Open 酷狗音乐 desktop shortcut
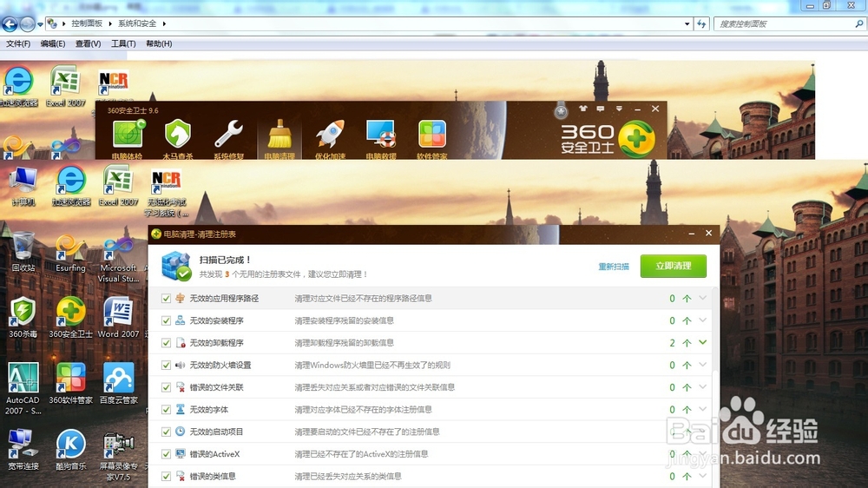Screen dimensions: 868x488 coord(71,450)
